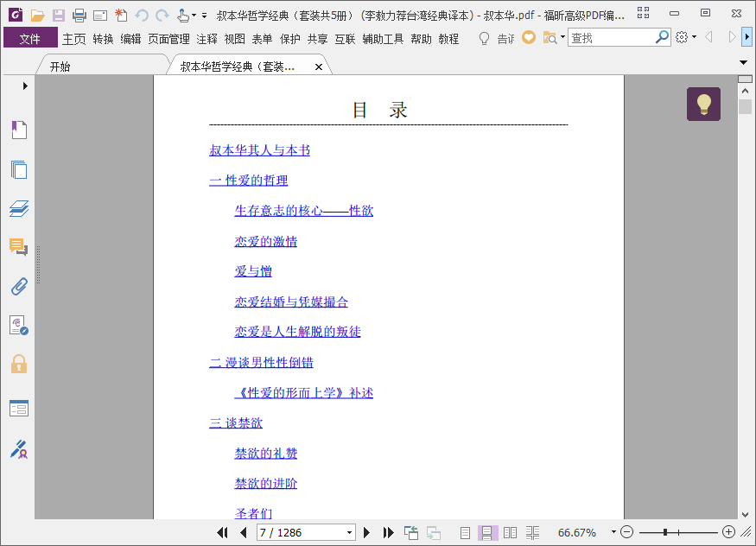This screenshot has width=756, height=546.
Task: Click the Redo arrow icon
Action: 162,16
